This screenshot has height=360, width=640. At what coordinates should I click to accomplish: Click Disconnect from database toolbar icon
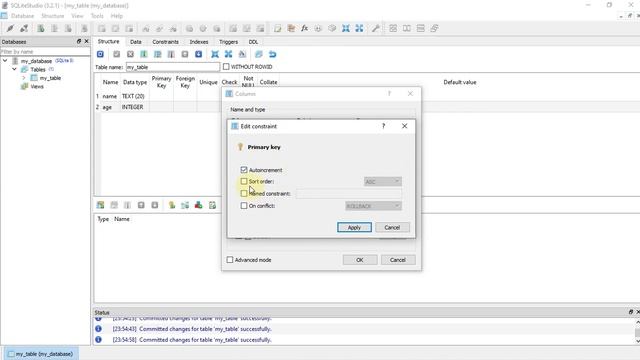point(24,28)
